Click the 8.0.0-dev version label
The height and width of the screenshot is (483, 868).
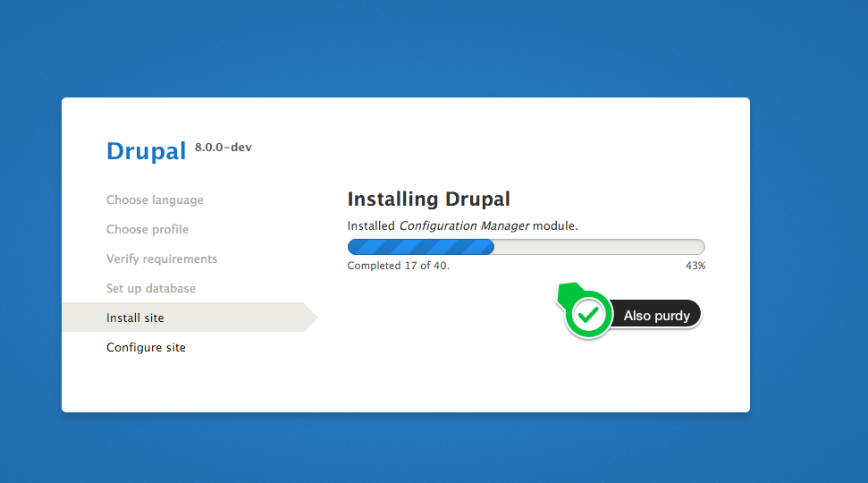(223, 148)
